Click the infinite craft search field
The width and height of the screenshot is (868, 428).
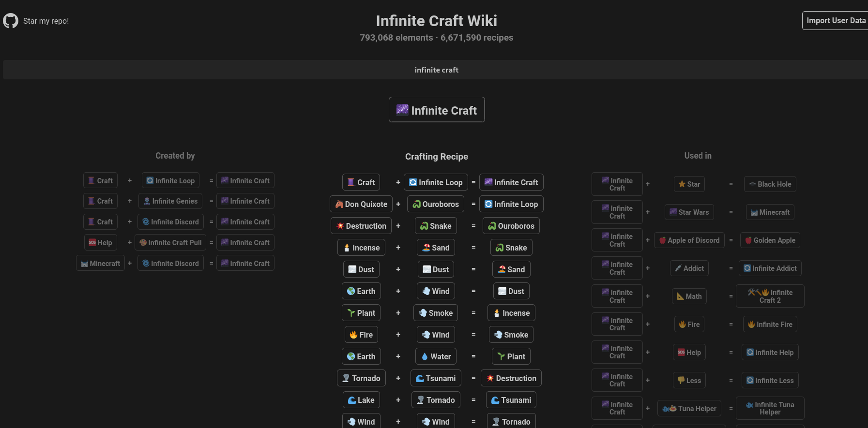[x=436, y=70]
